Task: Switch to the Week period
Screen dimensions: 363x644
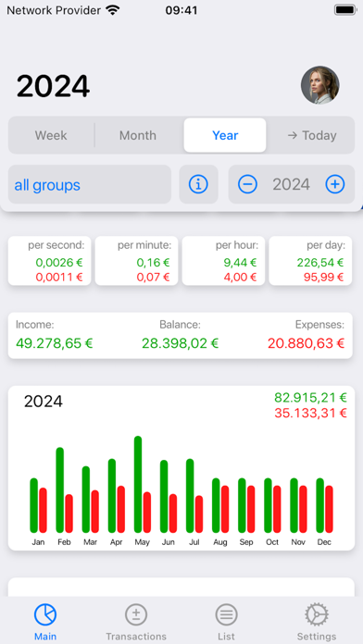Action: click(x=51, y=135)
